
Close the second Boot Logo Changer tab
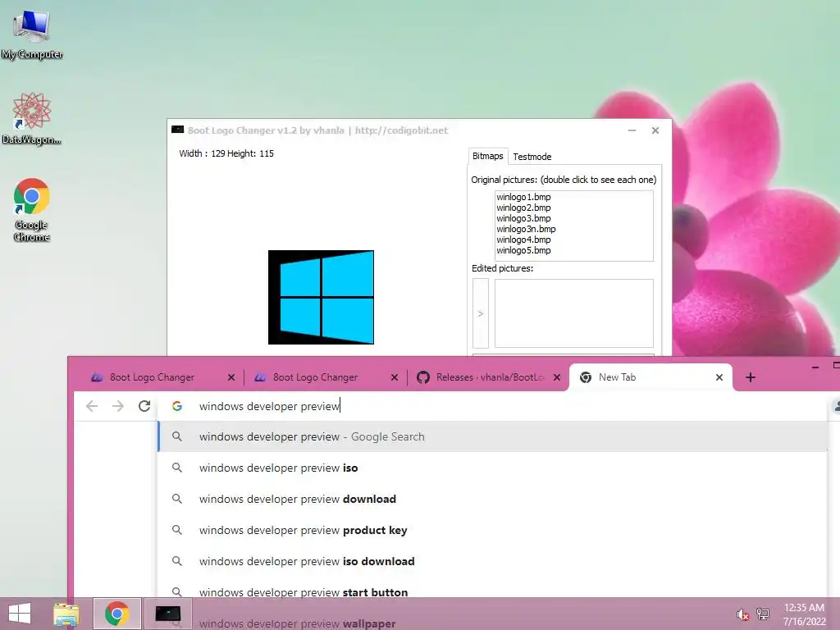coord(395,377)
